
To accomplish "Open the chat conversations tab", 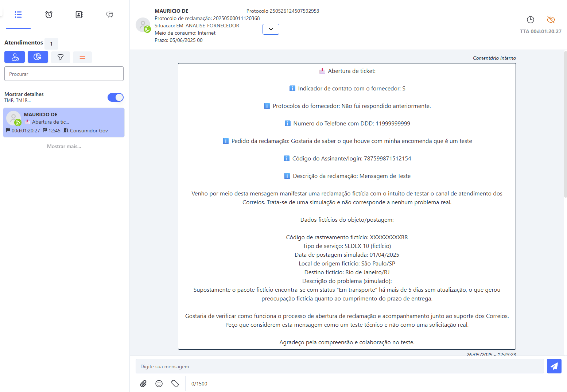I will (110, 15).
